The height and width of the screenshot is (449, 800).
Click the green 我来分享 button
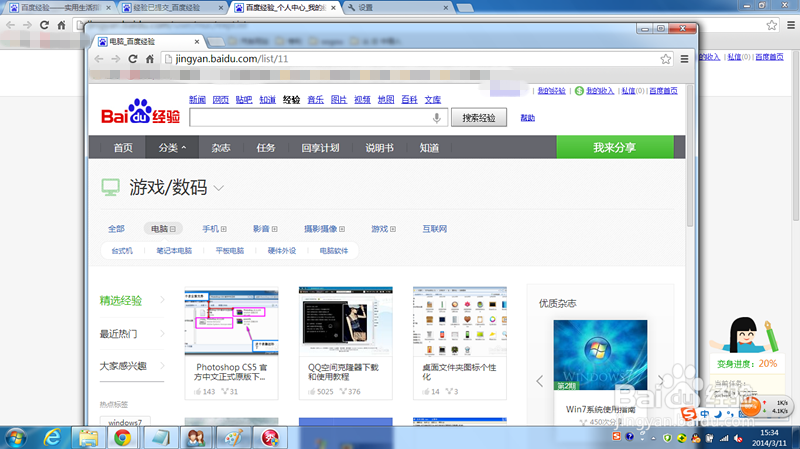pyautogui.click(x=615, y=147)
